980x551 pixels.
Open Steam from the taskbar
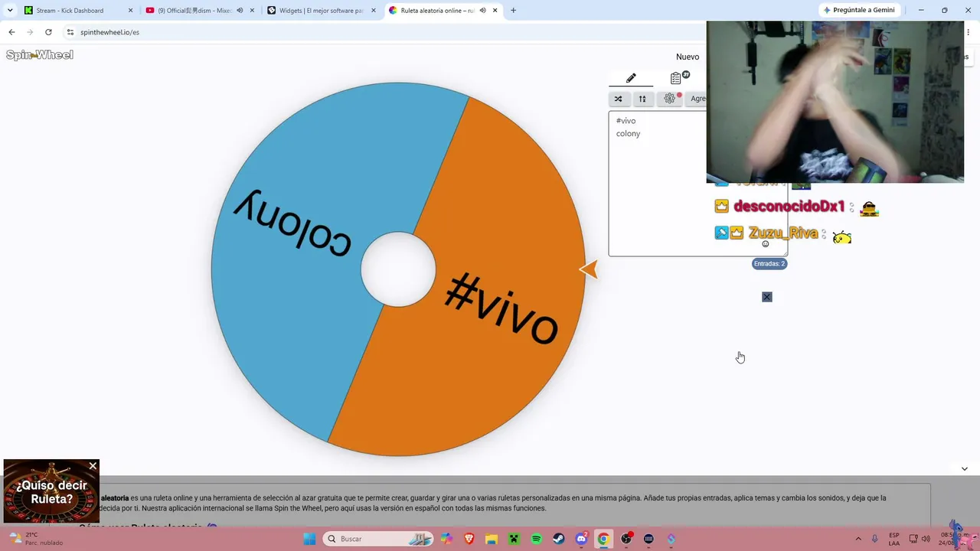pyautogui.click(x=559, y=539)
